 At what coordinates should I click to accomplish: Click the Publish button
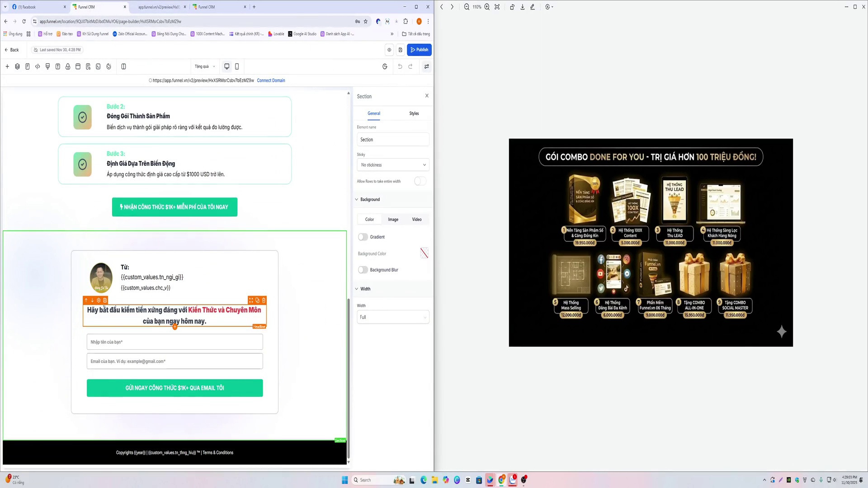point(419,50)
